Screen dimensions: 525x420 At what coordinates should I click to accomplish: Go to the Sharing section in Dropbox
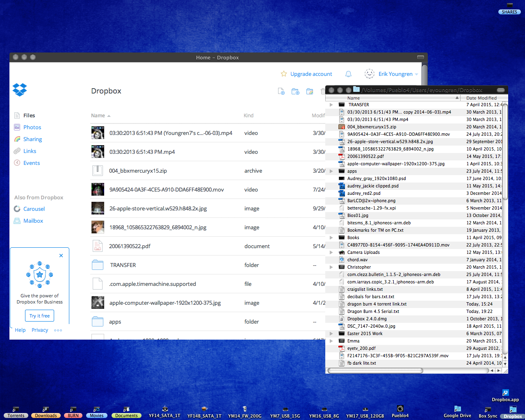pyautogui.click(x=32, y=139)
